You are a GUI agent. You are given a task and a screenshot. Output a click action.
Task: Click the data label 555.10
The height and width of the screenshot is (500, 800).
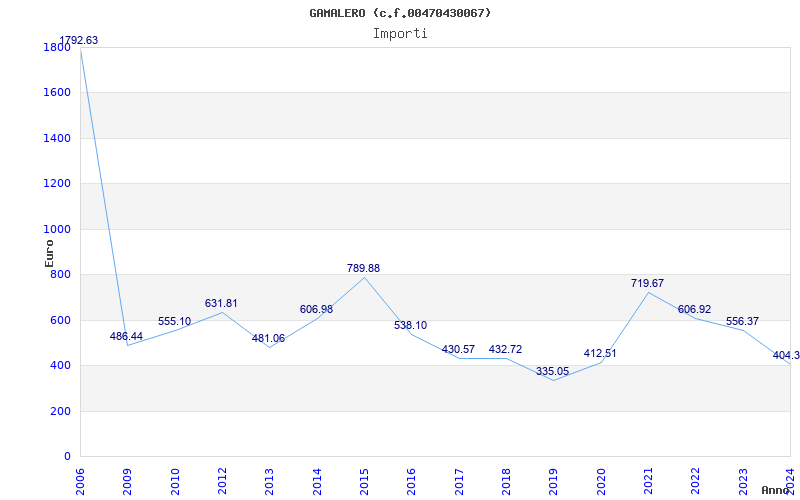174,321
